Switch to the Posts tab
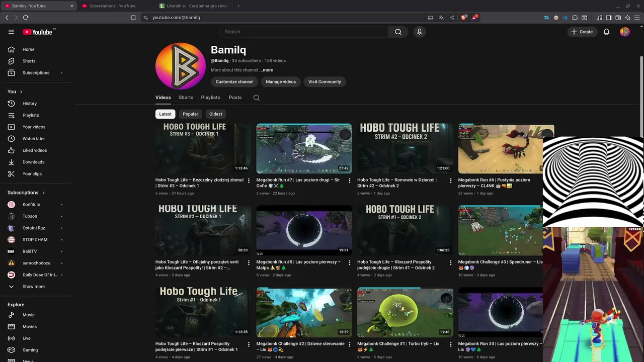Screen dimensions: 644x362 click(x=235, y=98)
